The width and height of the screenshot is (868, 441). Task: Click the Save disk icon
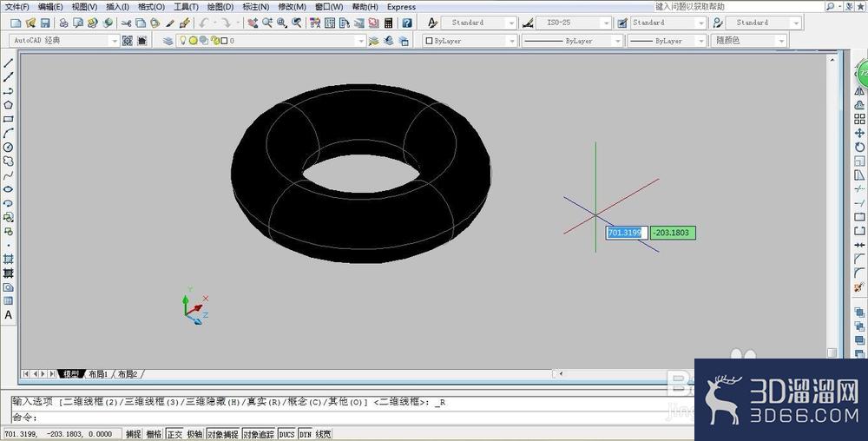[x=45, y=23]
